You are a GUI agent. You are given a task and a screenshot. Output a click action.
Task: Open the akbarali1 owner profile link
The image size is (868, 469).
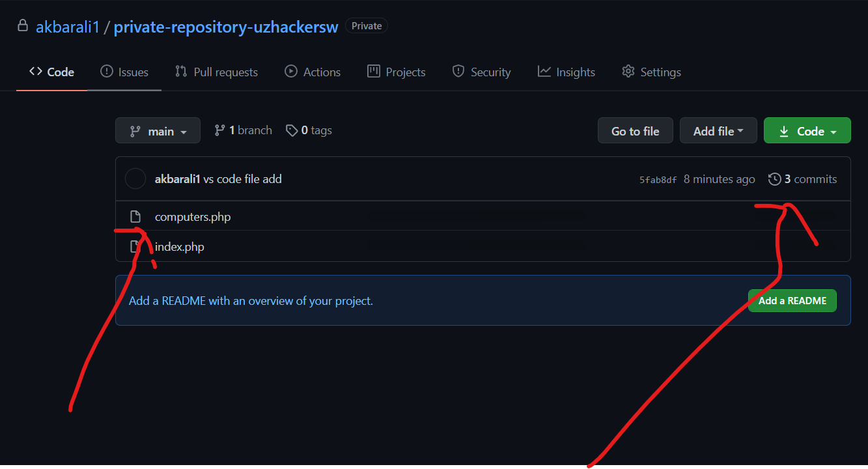coord(68,27)
